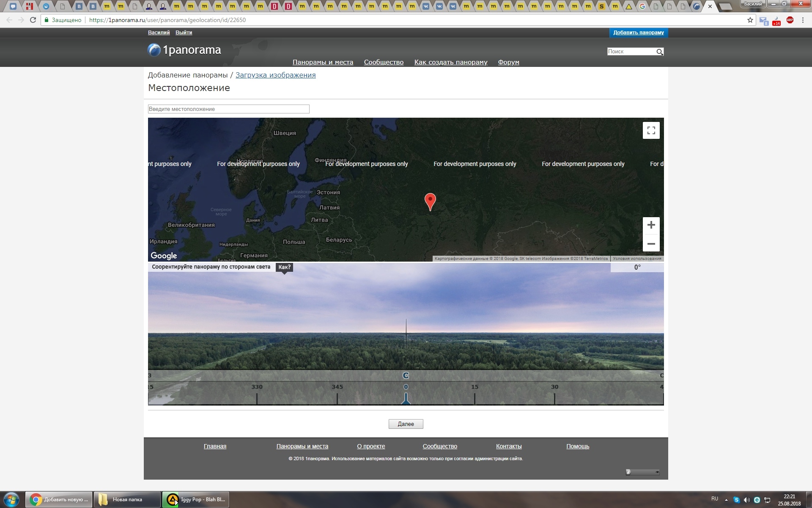Follow 'Загрузка изображения' breadcrumb link
Screen dimensions: 812x508
[x=275, y=75]
